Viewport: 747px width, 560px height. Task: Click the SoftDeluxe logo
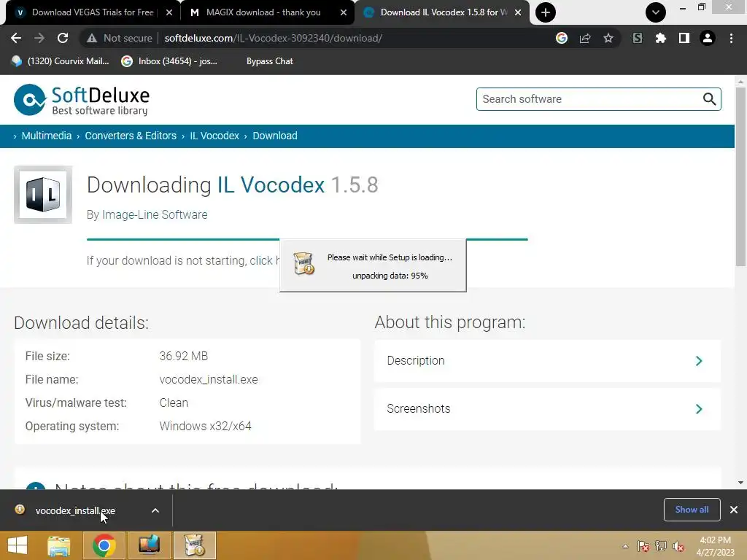point(82,100)
